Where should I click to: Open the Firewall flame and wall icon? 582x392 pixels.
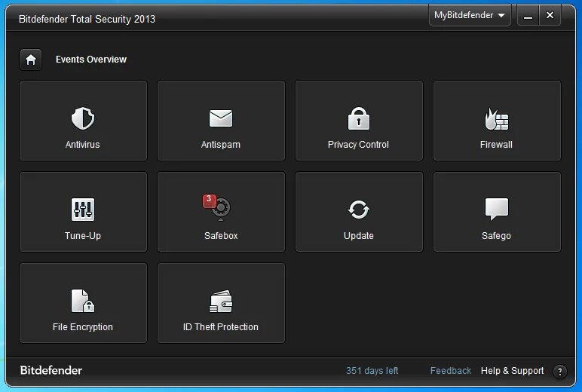(x=497, y=119)
